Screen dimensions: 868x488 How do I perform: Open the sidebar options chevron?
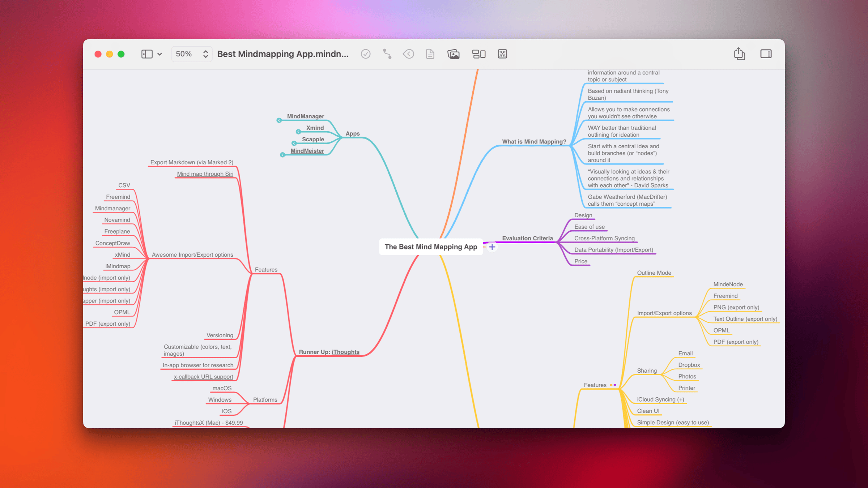(x=159, y=54)
